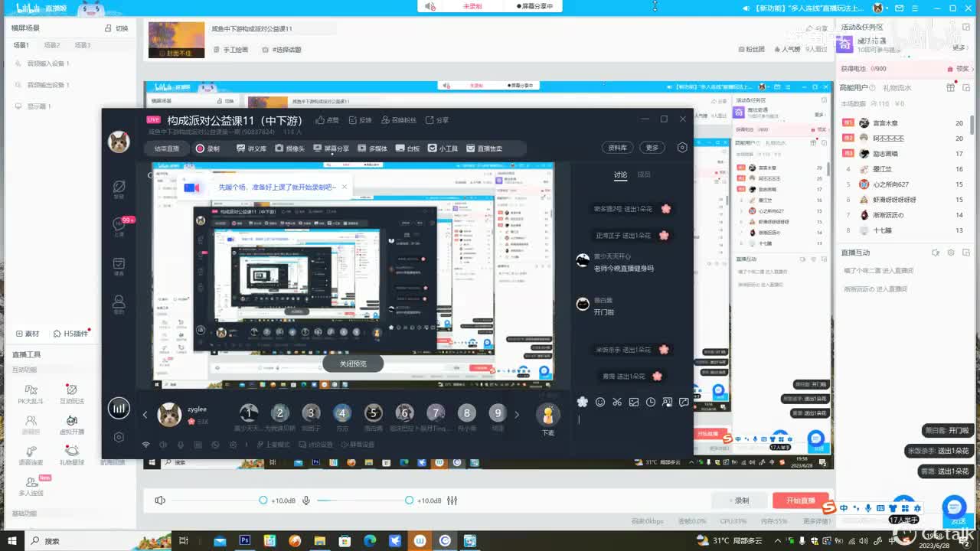Open the calendar schedule icon in CCtalk sidebar
This screenshot has height=551, width=980.
pos(119,266)
